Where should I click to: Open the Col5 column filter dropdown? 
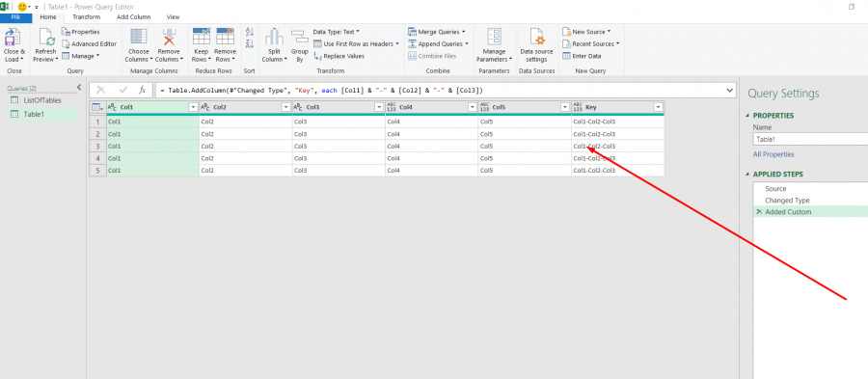click(565, 107)
